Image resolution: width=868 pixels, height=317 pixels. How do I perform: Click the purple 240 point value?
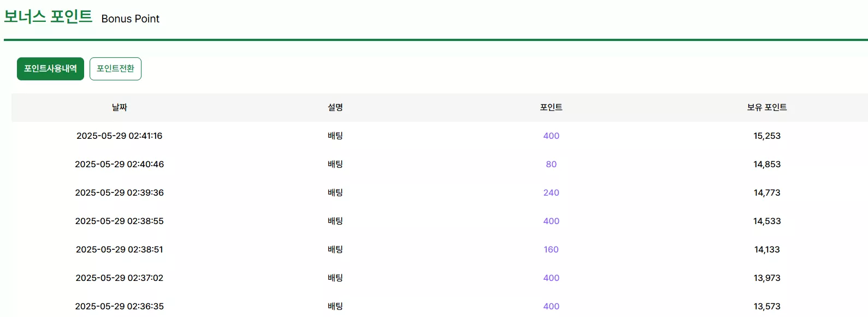coord(551,193)
